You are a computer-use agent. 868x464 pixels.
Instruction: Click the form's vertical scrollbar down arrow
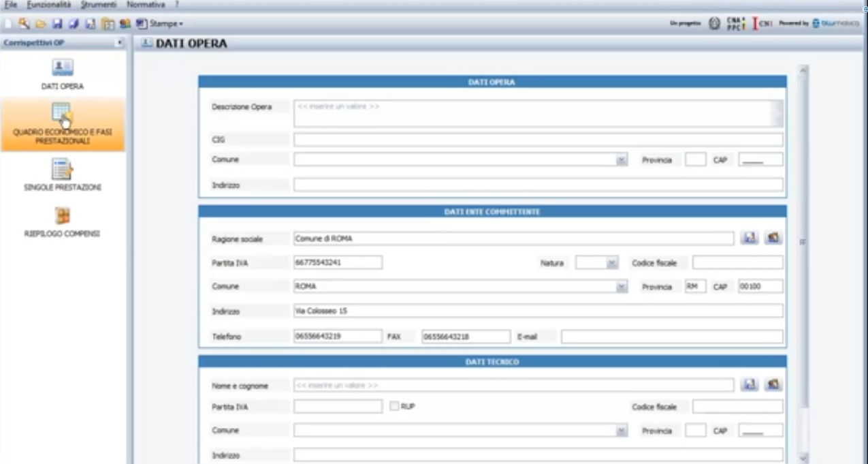[x=802, y=458]
